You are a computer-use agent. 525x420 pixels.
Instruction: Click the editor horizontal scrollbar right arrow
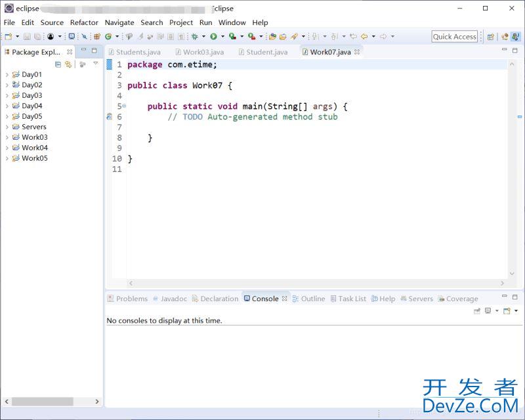point(502,283)
